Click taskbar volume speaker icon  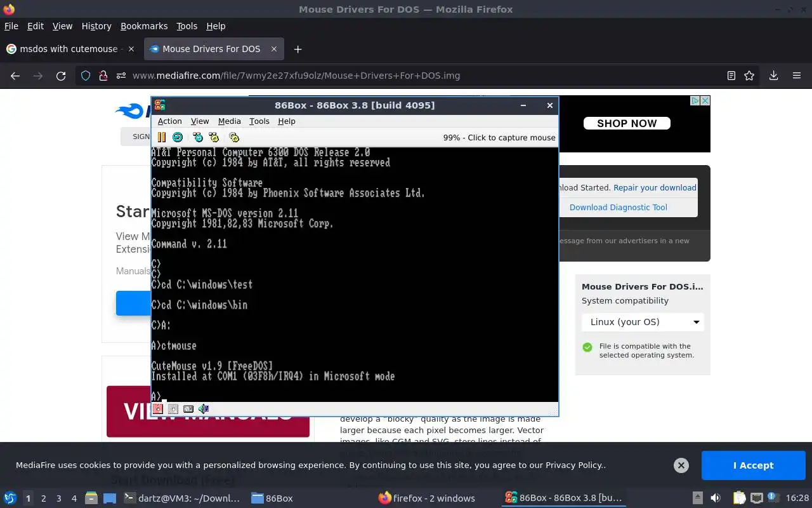coord(716,498)
